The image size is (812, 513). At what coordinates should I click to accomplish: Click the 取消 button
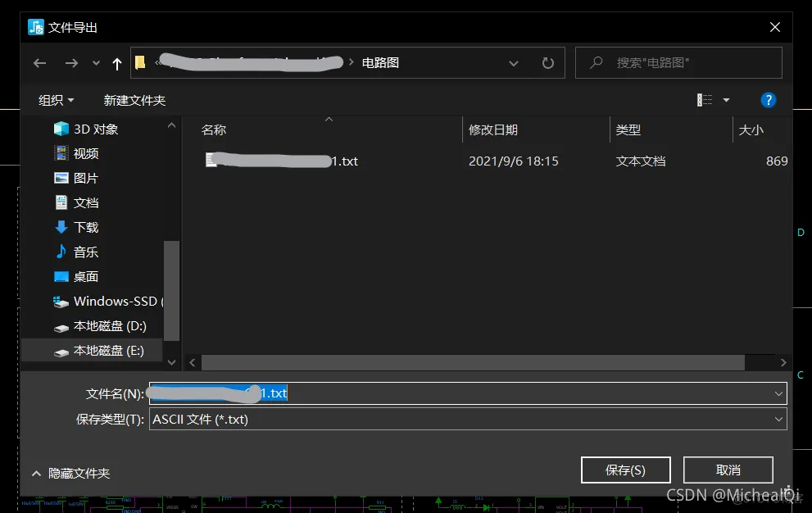[x=728, y=470]
